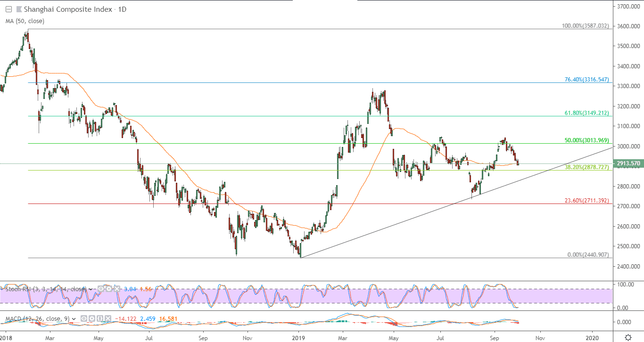Open the MACD indicator dropdown arrow
Viewport: 644px width, 342px height.
click(74, 319)
